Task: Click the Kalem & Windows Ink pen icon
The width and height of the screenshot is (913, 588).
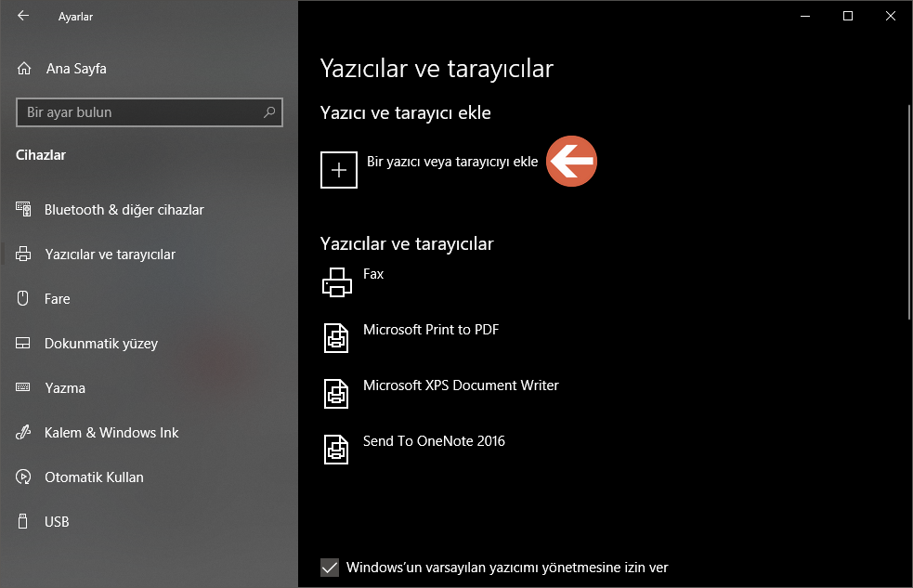Action: 22,432
